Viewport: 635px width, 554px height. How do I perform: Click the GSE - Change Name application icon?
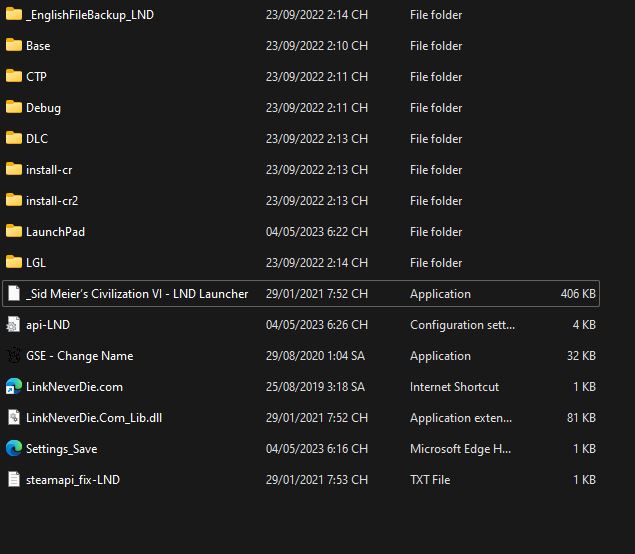(x=14, y=356)
